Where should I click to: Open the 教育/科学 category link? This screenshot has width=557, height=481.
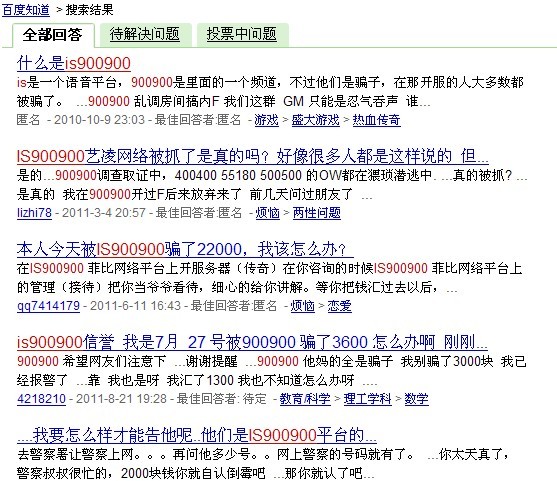[x=305, y=399]
